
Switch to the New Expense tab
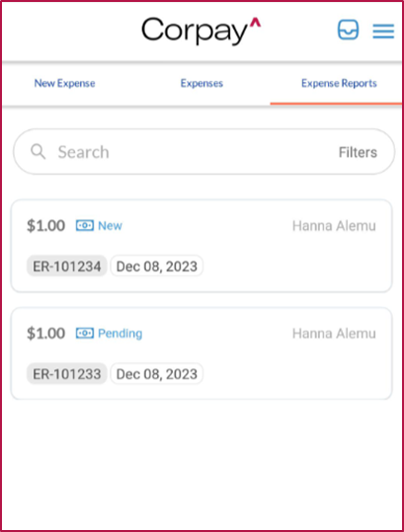[64, 83]
